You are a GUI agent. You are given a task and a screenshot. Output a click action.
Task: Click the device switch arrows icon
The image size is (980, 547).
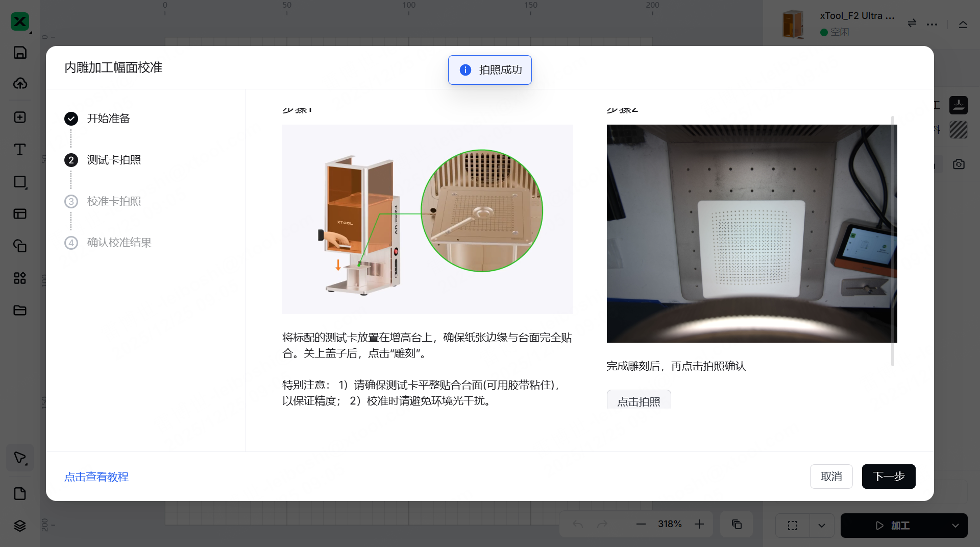coord(912,23)
